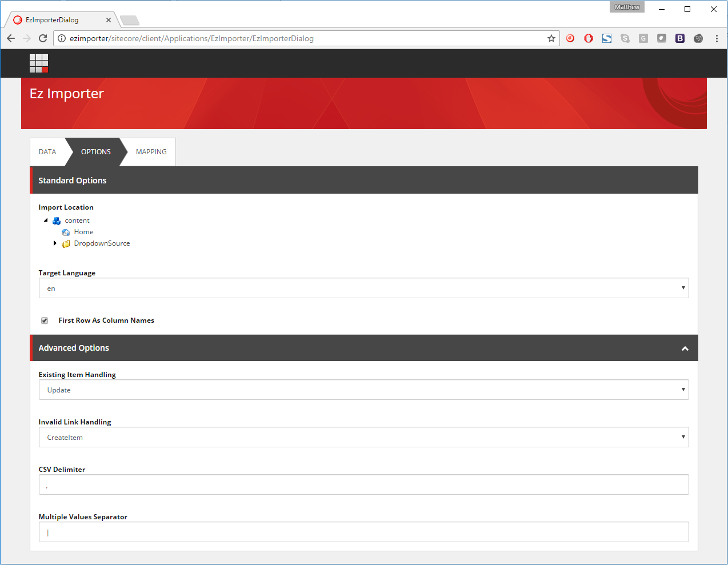Click the gray square extension icon before B

[662, 38]
